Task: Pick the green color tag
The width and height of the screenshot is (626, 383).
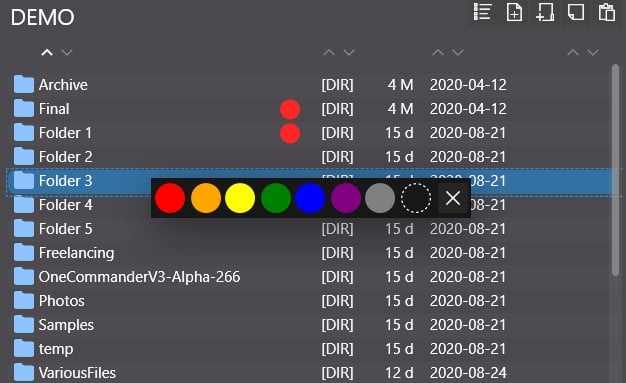Action: (x=276, y=198)
